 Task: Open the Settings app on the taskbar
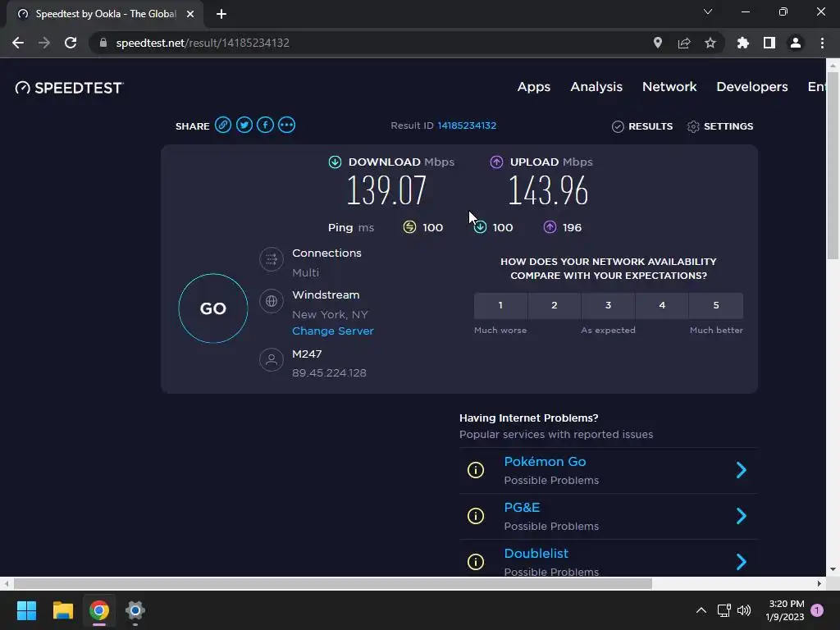point(135,610)
